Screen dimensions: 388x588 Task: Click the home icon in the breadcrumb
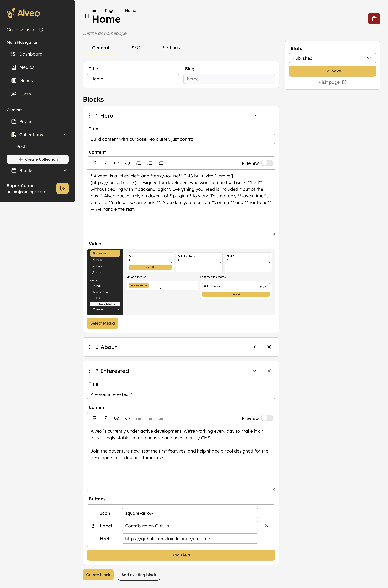(94, 10)
